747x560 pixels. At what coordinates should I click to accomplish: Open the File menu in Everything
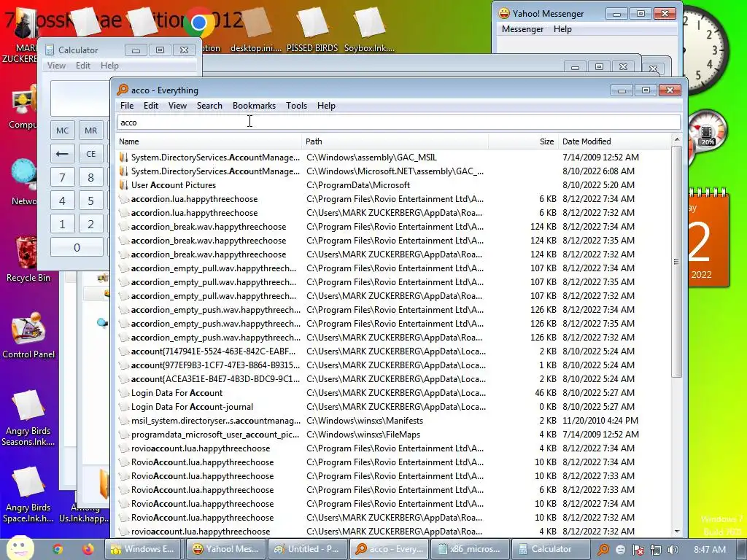click(127, 106)
